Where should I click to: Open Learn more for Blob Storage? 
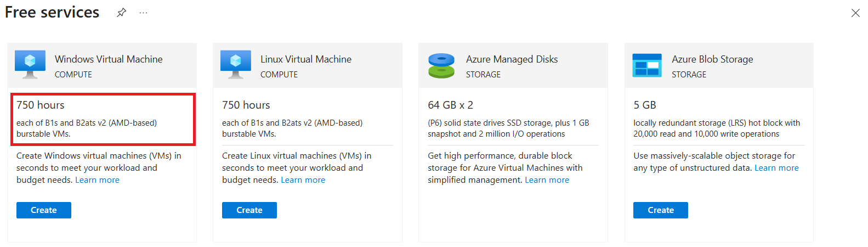[776, 168]
